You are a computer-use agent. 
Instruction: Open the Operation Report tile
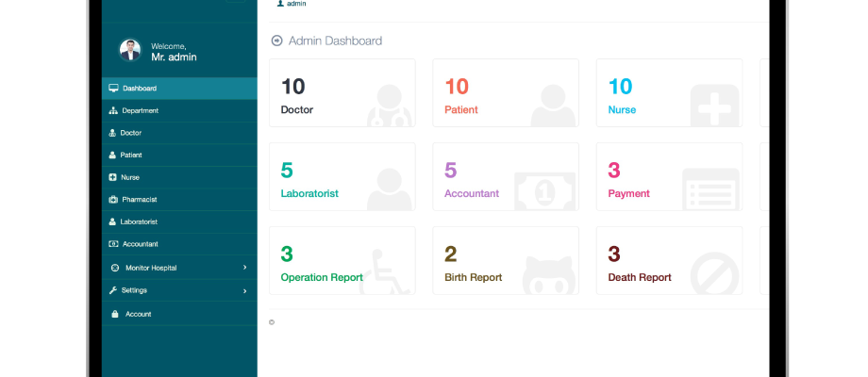coord(342,260)
